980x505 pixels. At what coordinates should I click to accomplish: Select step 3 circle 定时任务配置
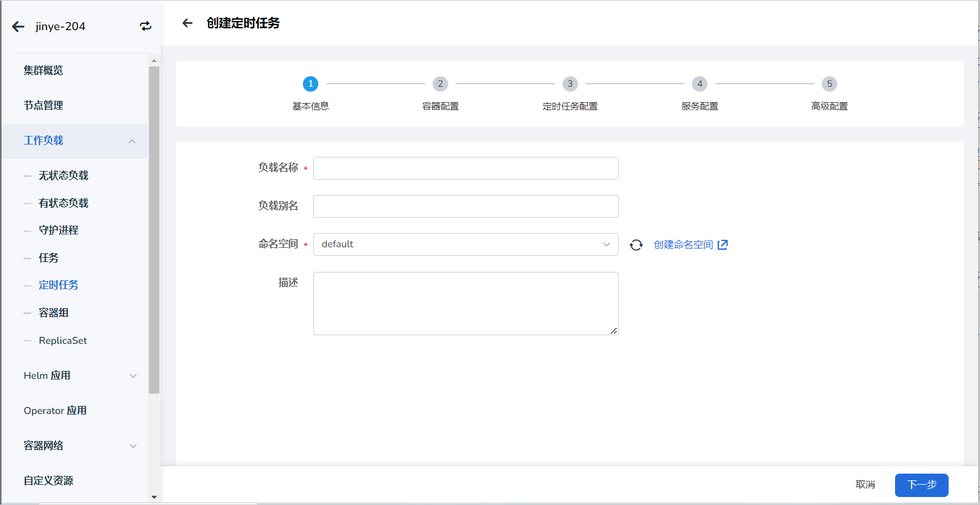point(570,84)
